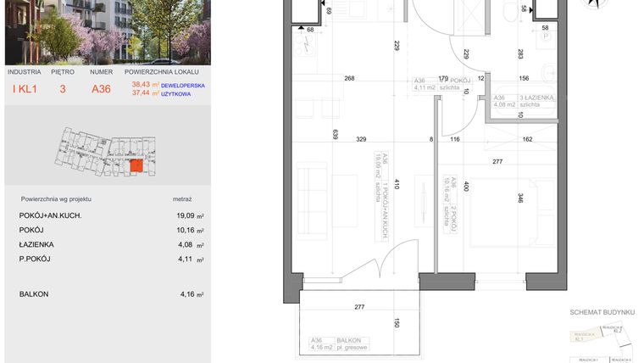Click the I KL1 staircase identifier
The height and width of the screenshot is (363, 644).
[x=24, y=88]
